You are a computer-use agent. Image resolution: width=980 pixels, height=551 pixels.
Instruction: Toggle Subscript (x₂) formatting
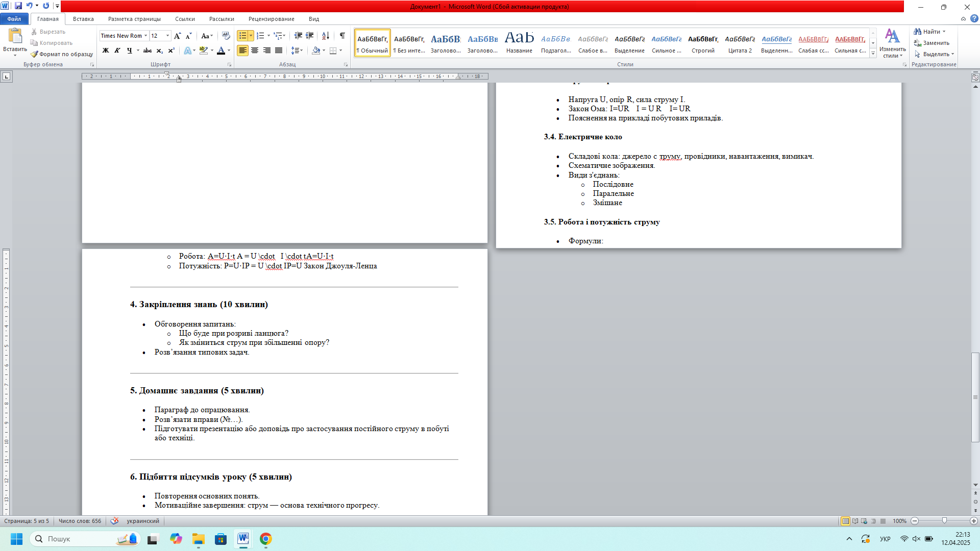(159, 51)
